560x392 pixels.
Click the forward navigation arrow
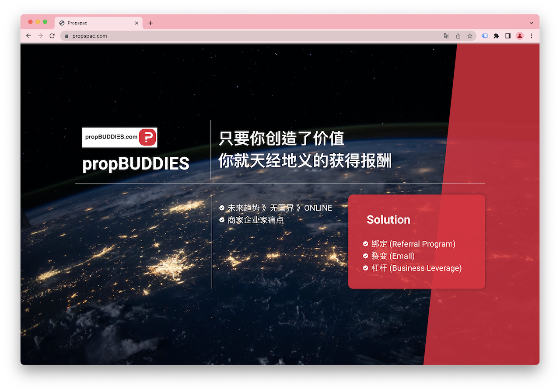[40, 36]
